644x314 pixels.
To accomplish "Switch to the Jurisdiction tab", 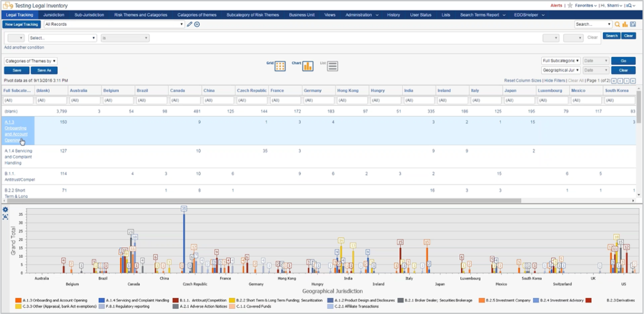I will (x=54, y=15).
